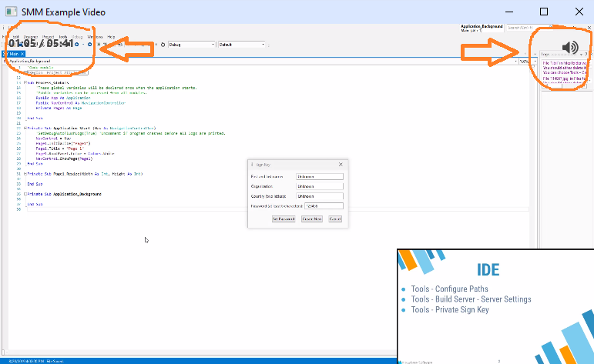The image size is (594, 364).
Task: Close the Sign Key dialog with its X
Action: (x=341, y=164)
